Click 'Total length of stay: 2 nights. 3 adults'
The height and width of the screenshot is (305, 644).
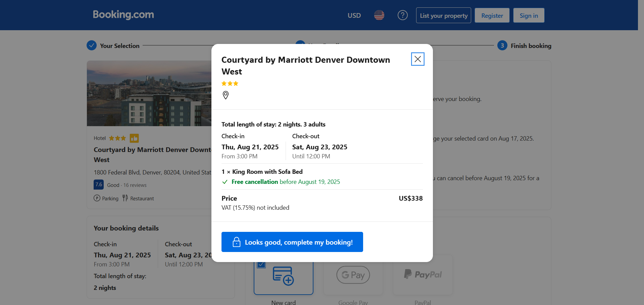[x=274, y=124]
